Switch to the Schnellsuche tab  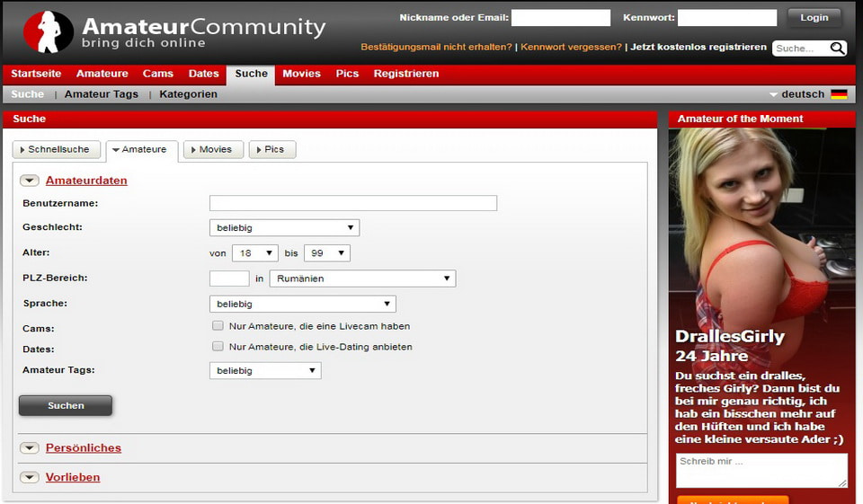tap(56, 150)
